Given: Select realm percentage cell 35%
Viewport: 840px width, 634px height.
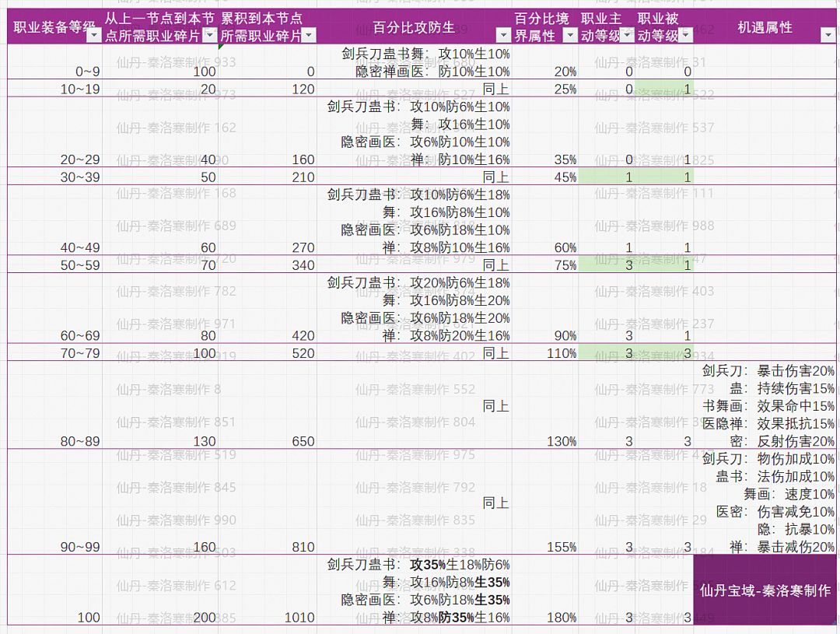Looking at the screenshot, I should [545, 132].
